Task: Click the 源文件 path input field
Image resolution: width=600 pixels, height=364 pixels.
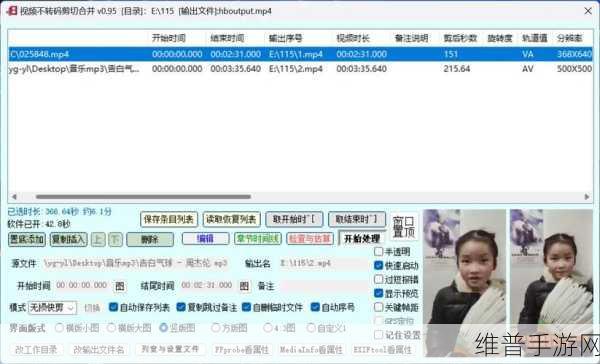Action: pyautogui.click(x=136, y=263)
